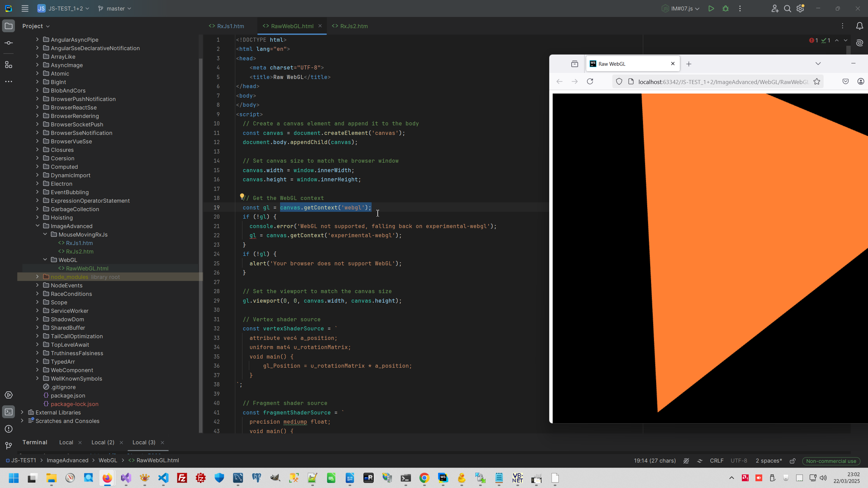Switch to the Local (2) terminal tab
The image size is (868, 488).
[103, 442]
